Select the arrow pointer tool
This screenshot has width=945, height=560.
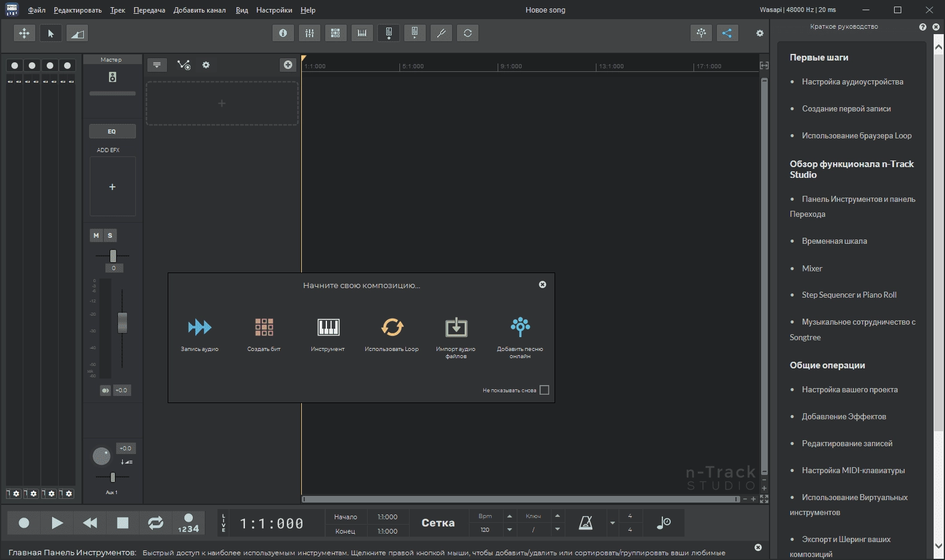(x=51, y=33)
